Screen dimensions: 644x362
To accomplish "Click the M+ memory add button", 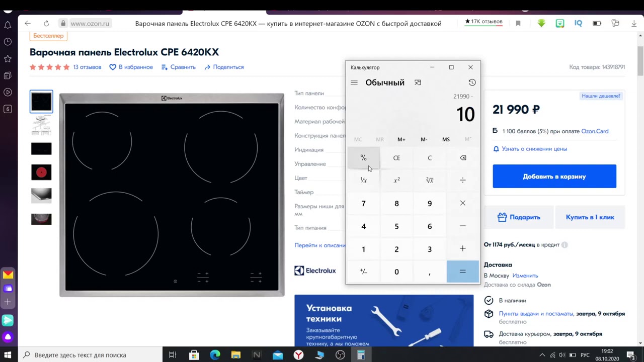I will pyautogui.click(x=401, y=139).
